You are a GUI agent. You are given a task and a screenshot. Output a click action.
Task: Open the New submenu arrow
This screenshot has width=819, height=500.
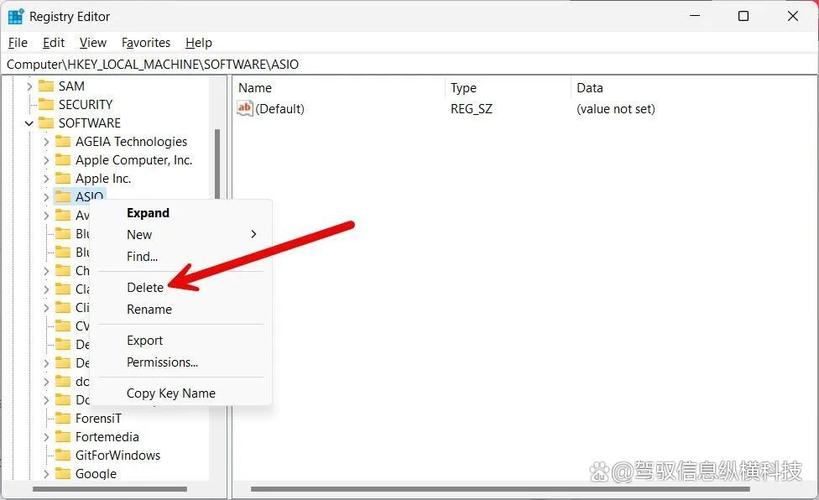tap(254, 234)
